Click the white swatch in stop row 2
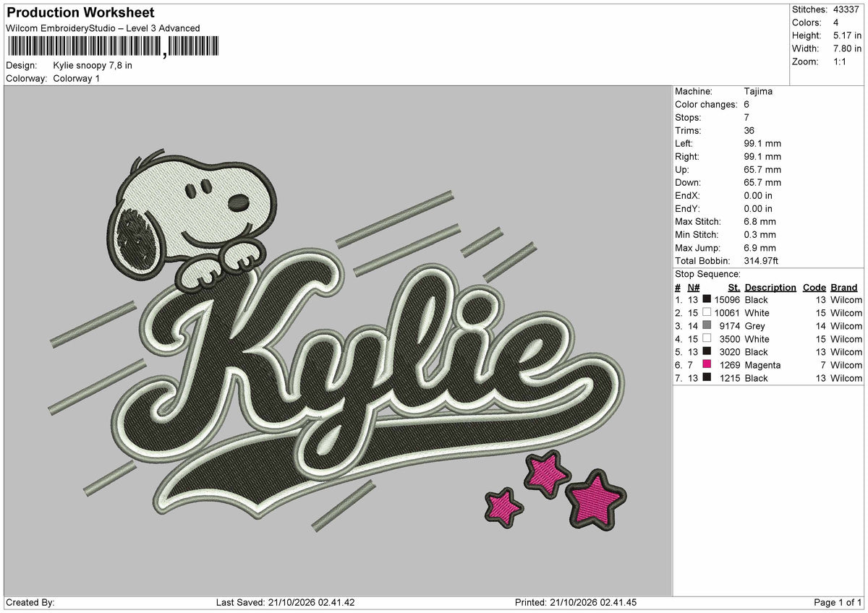The width and height of the screenshot is (868, 613). point(707,312)
